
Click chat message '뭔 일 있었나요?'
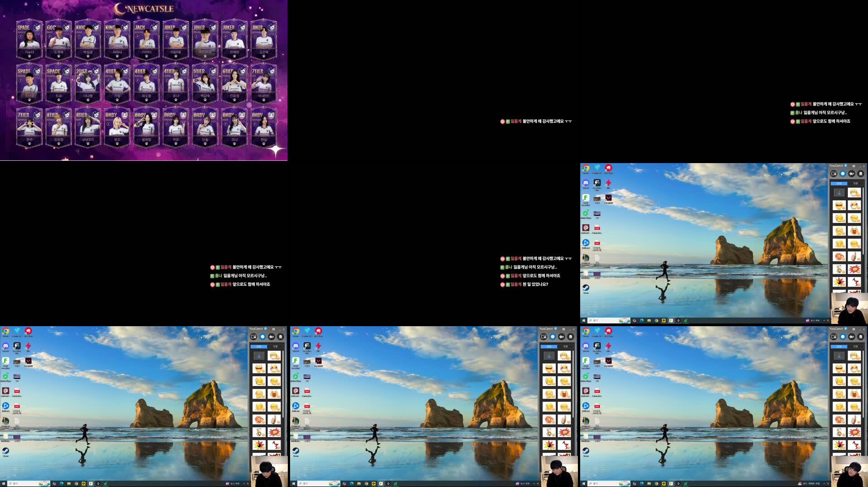pyautogui.click(x=535, y=284)
